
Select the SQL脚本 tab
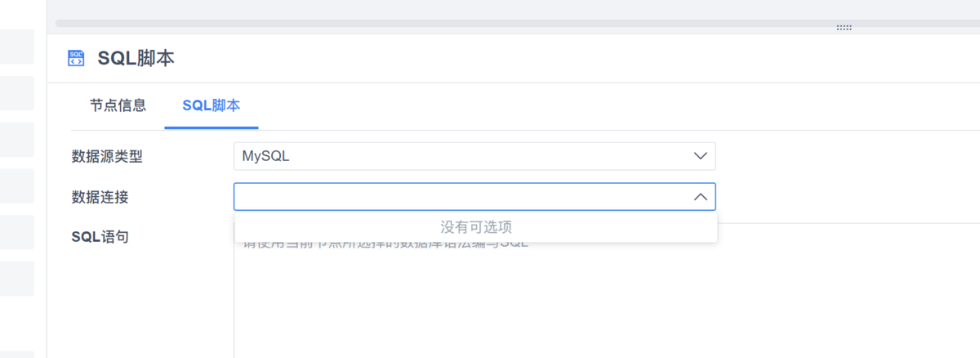coord(211,105)
